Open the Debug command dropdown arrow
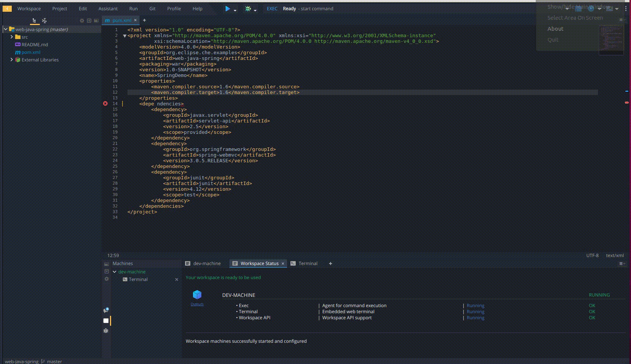The width and height of the screenshot is (631, 364). [x=255, y=10]
